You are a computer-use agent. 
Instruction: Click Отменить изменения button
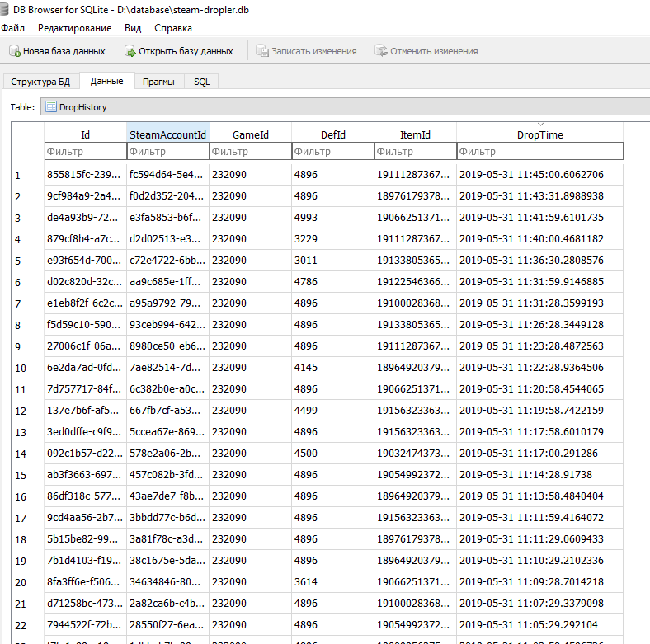[x=426, y=51]
